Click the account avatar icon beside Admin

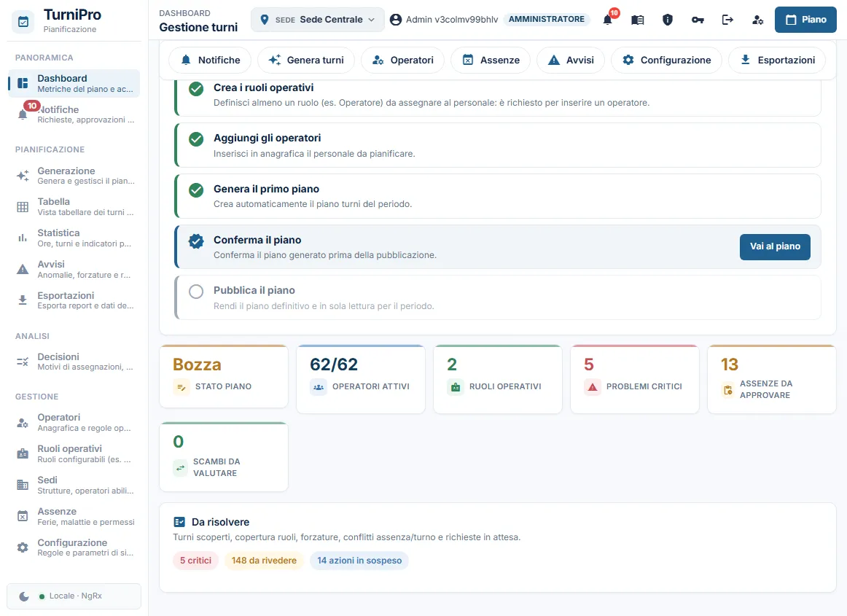click(395, 20)
